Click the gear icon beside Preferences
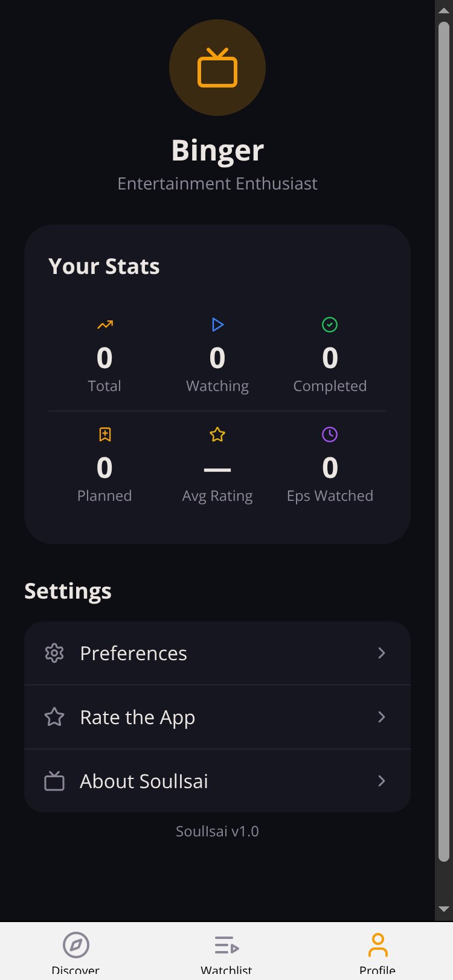453x980 pixels. [54, 653]
